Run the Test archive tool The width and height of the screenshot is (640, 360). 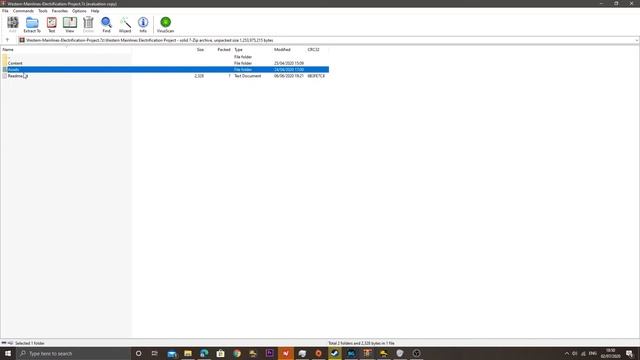tap(51, 24)
